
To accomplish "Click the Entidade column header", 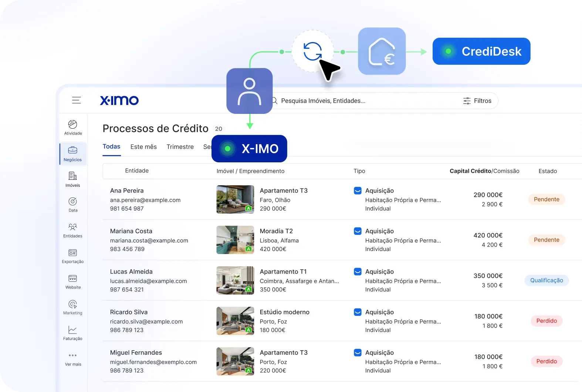I will point(137,170).
